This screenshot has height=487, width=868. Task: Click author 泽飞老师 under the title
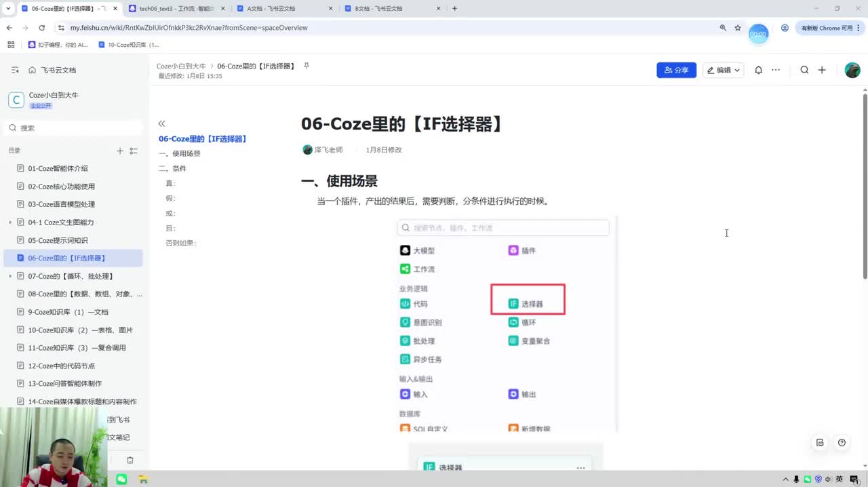point(328,150)
